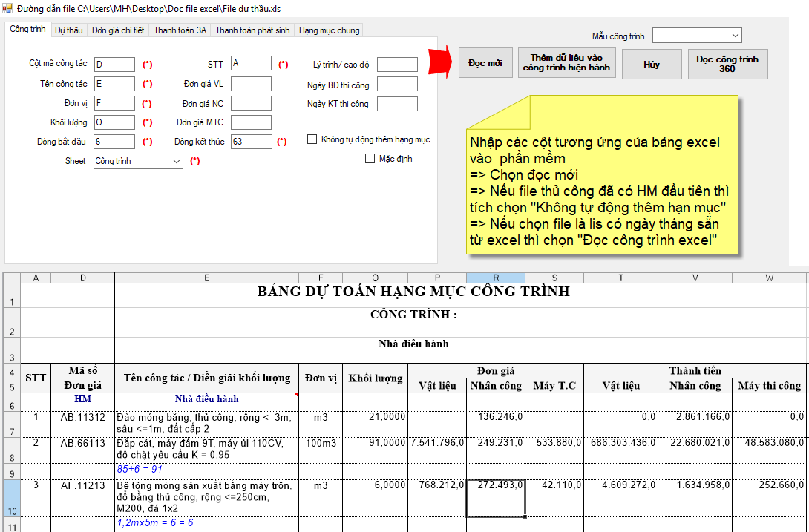The width and height of the screenshot is (809, 532).
Task: Focus the Cột mã công tác field
Action: (x=114, y=64)
